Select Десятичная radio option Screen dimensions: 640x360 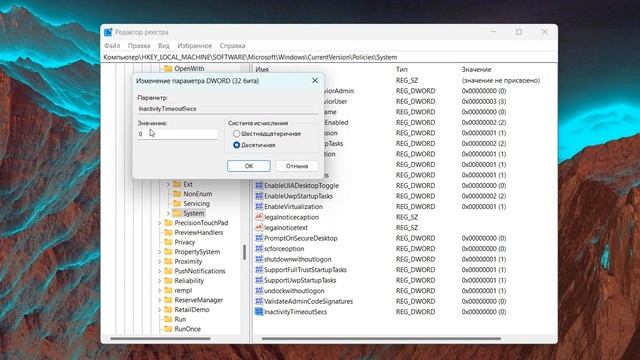(x=236, y=145)
